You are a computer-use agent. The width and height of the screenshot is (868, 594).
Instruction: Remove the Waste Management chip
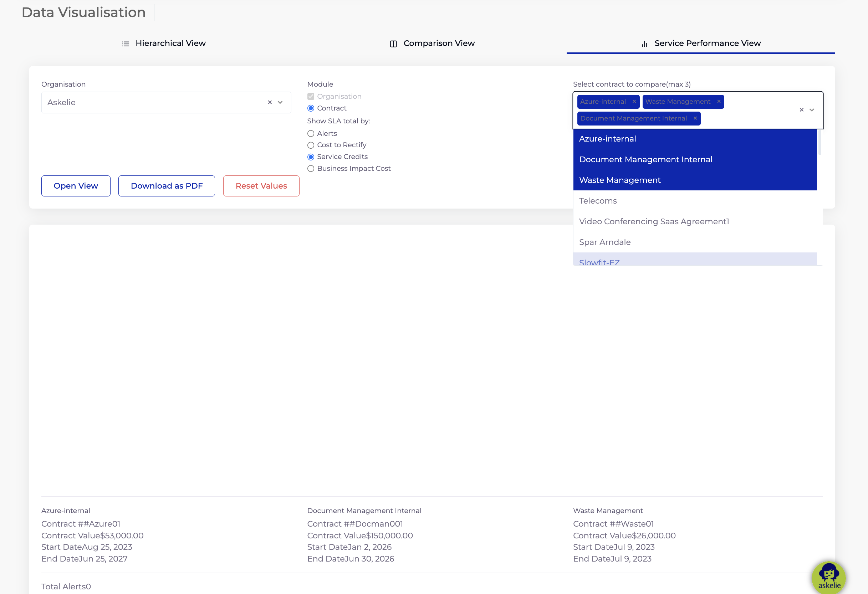pyautogui.click(x=719, y=102)
